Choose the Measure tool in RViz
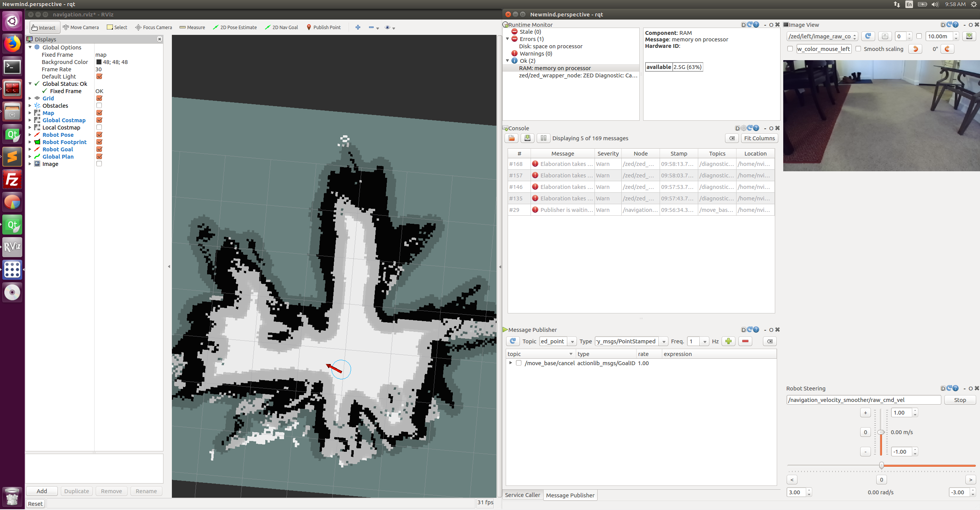The width and height of the screenshot is (980, 510). click(192, 27)
